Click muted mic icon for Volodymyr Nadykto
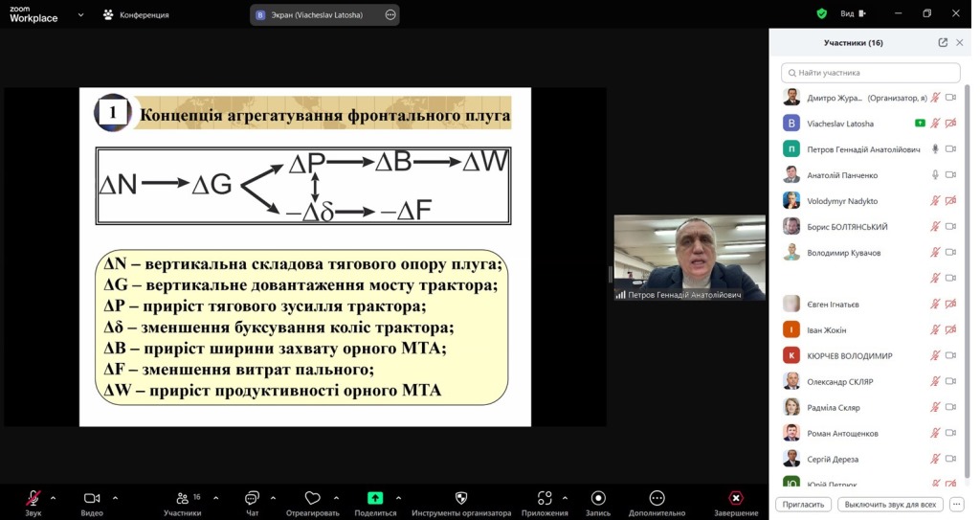Screen dimensions: 980x520 pyautogui.click(x=935, y=201)
